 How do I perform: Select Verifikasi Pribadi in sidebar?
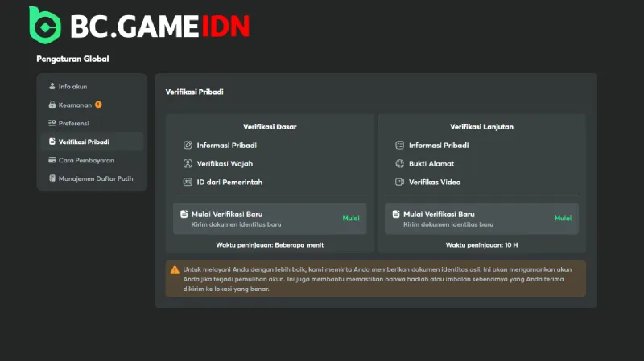point(92,142)
